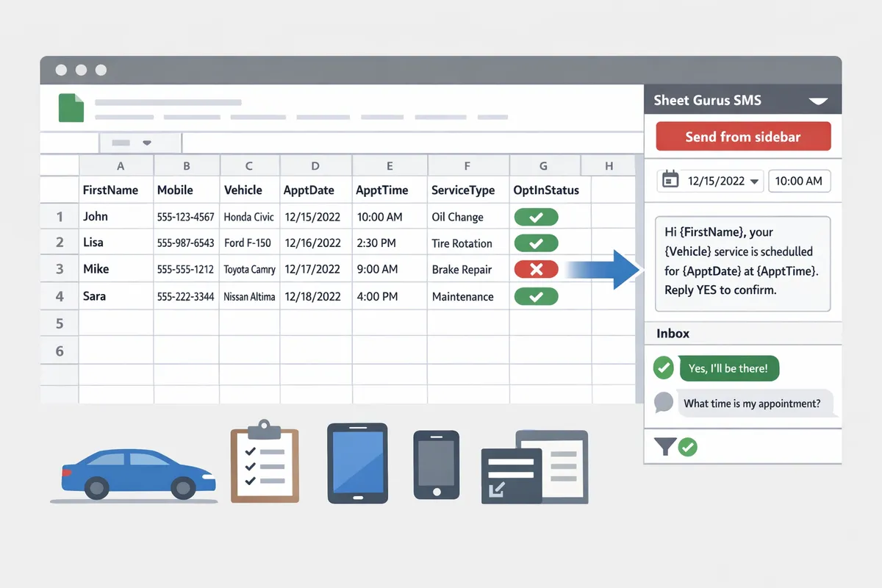Click the ApptDate header cell
This screenshot has height=588, width=882.
click(315, 190)
